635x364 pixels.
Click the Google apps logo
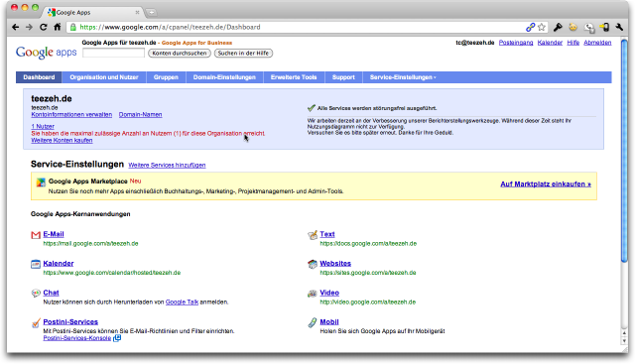click(47, 53)
